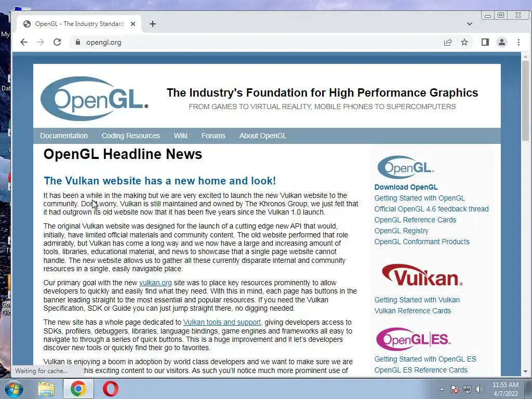Select the OpenGL - The Industry Standard tab
The image size is (532, 399).
(79, 24)
